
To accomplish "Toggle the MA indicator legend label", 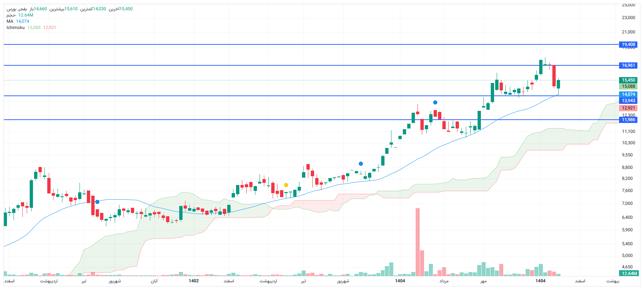I will 10,21.
